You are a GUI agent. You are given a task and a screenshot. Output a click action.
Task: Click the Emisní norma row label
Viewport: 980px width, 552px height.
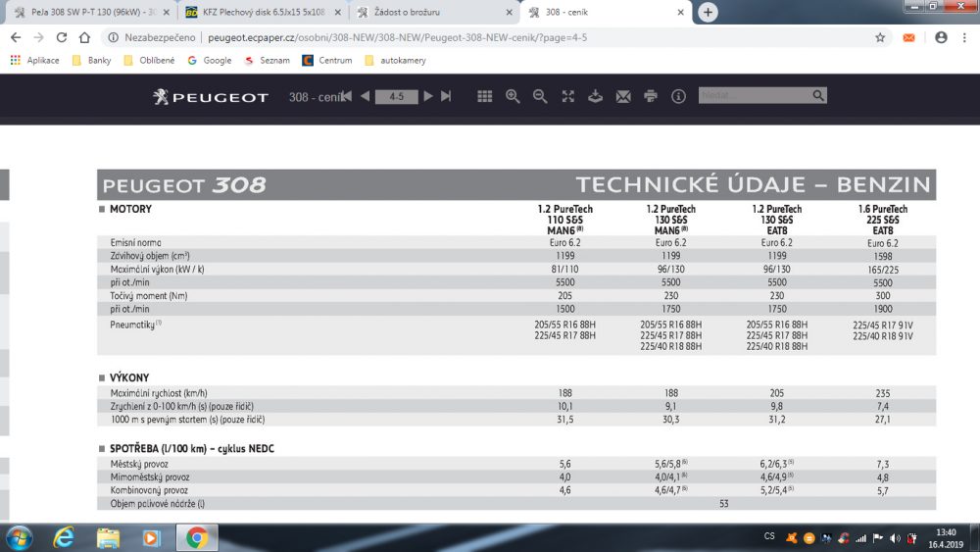click(x=135, y=242)
